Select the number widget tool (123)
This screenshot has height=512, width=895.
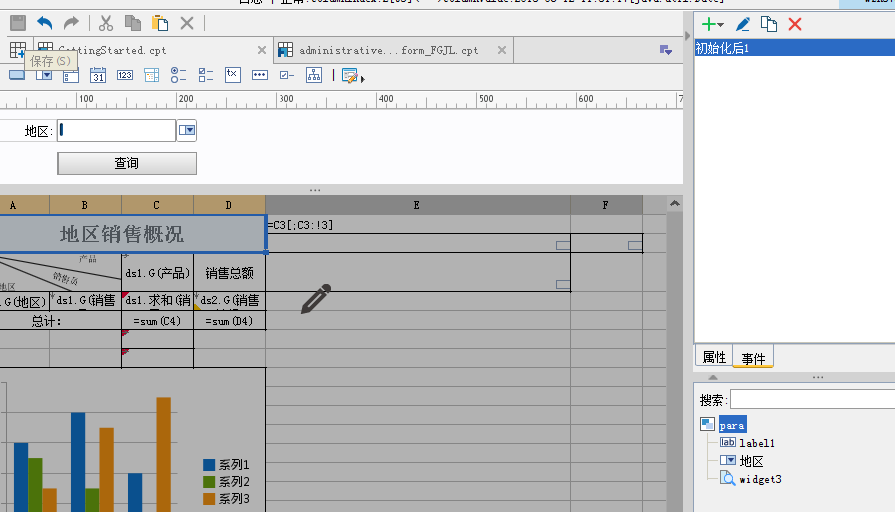coord(124,75)
